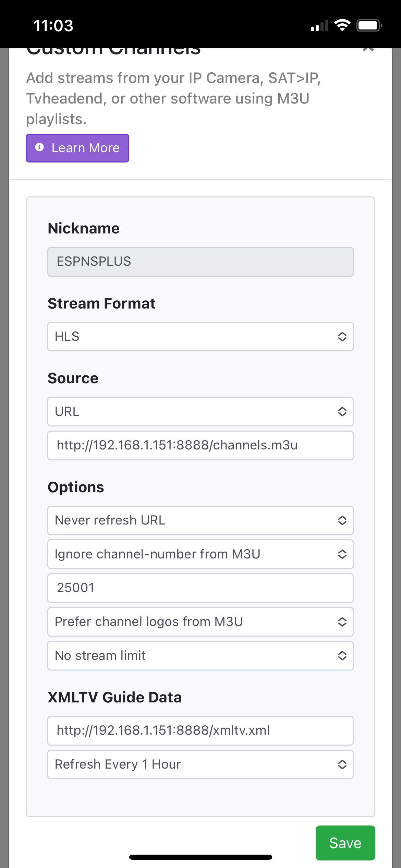The height and width of the screenshot is (868, 401).
Task: Click the ESPNSPLUS nickname field
Action: click(x=200, y=262)
